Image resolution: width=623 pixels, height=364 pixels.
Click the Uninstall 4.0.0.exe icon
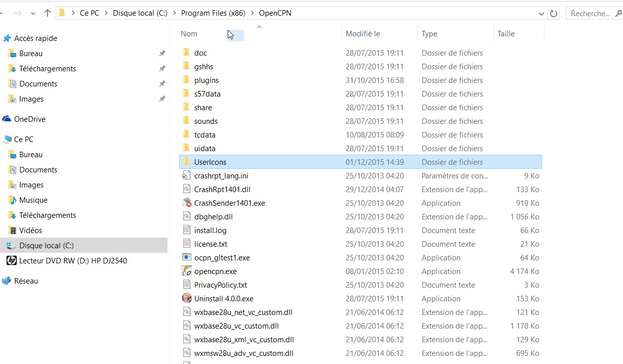coord(187,298)
